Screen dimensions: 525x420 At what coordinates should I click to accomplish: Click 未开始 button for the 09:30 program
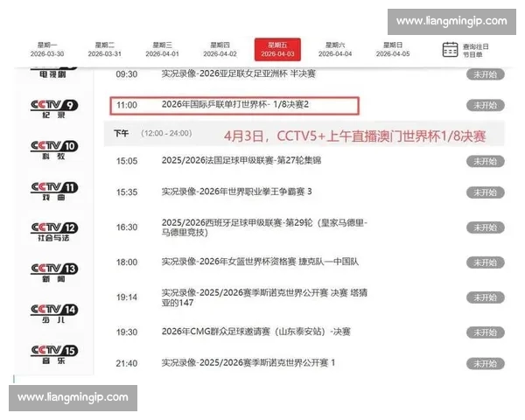coord(485,74)
